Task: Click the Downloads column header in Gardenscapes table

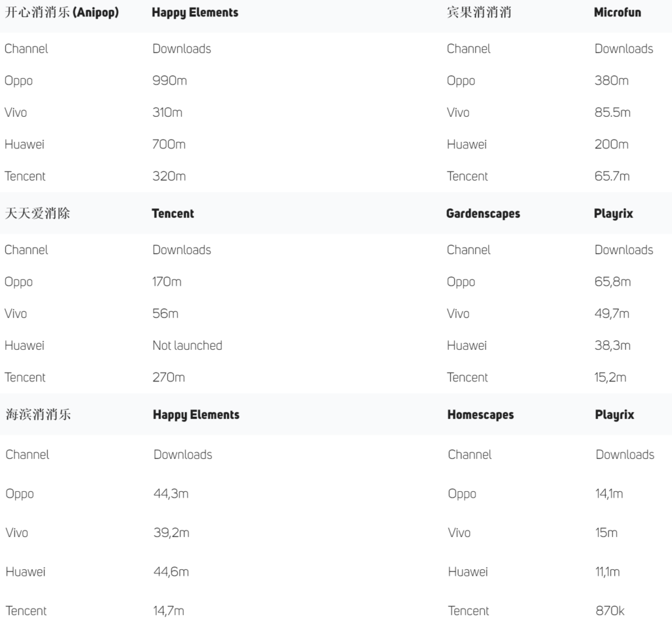Action: [x=623, y=249]
